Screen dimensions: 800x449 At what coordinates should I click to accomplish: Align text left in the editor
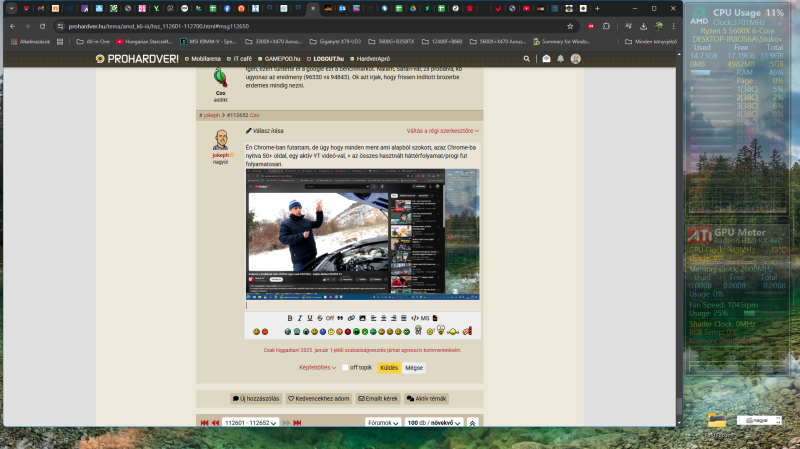pyautogui.click(x=373, y=318)
